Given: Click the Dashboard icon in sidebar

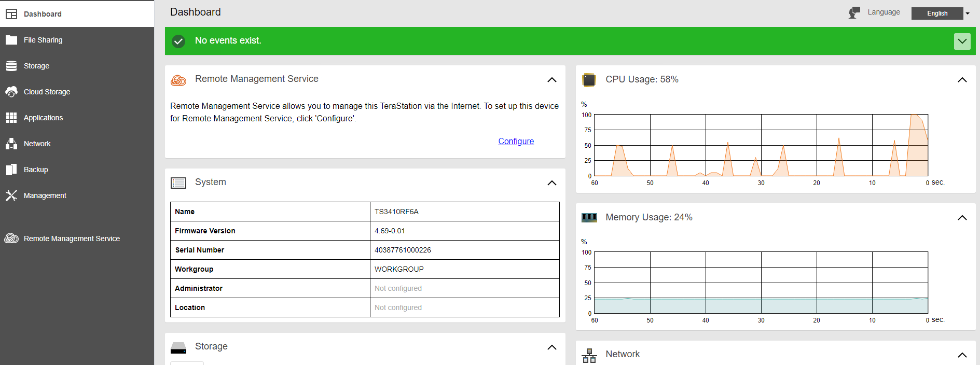Looking at the screenshot, I should 11,14.
